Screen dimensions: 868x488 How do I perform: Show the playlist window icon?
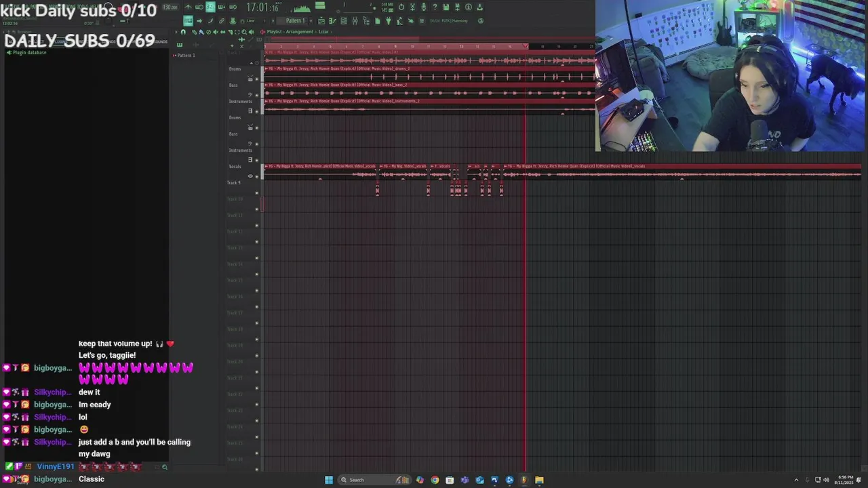click(321, 20)
